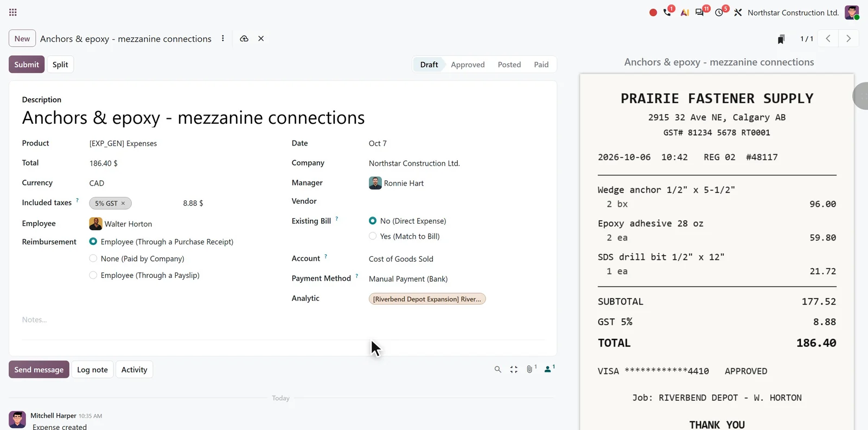Search chatter messages magnifier icon

[497, 369]
